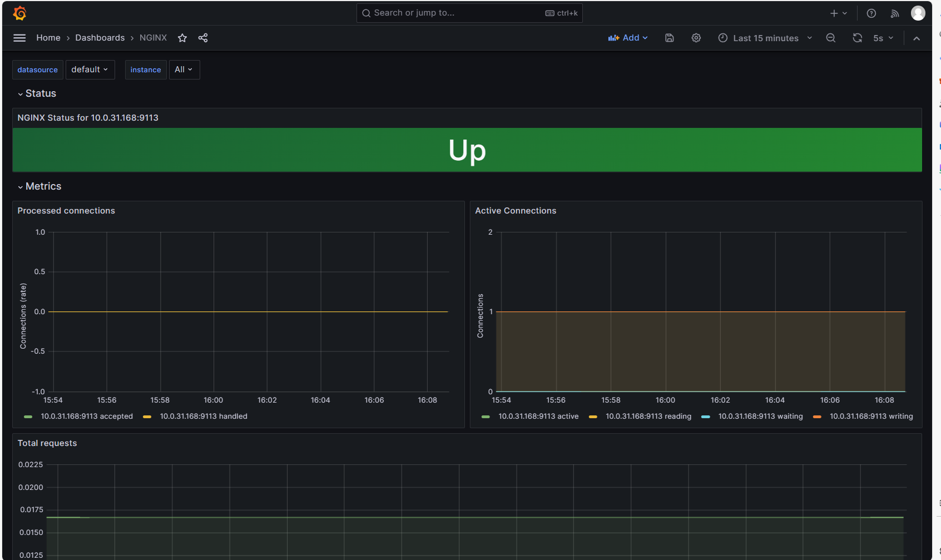Screen dimensions: 941x560
Task: Toggle the handled series in legend
Action: click(x=204, y=417)
